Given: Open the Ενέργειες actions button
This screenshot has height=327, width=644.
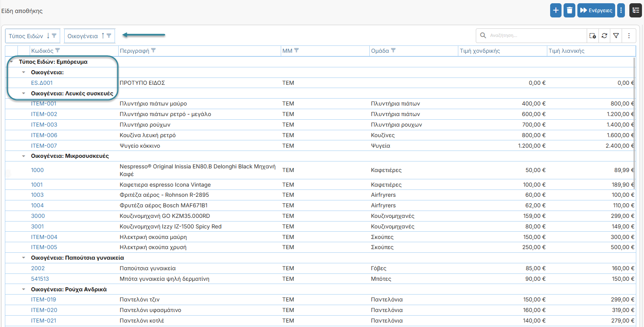Looking at the screenshot, I should pos(596,10).
